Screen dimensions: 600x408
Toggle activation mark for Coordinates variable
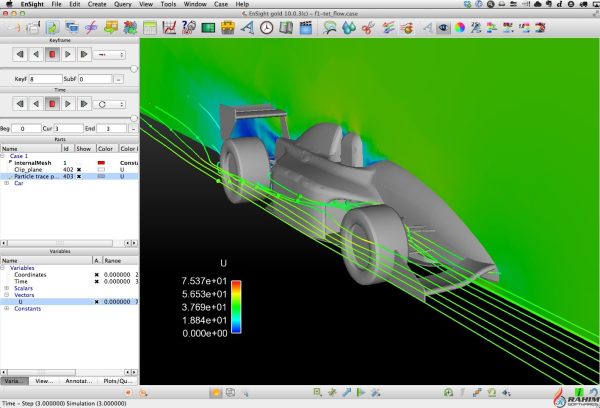pos(97,274)
